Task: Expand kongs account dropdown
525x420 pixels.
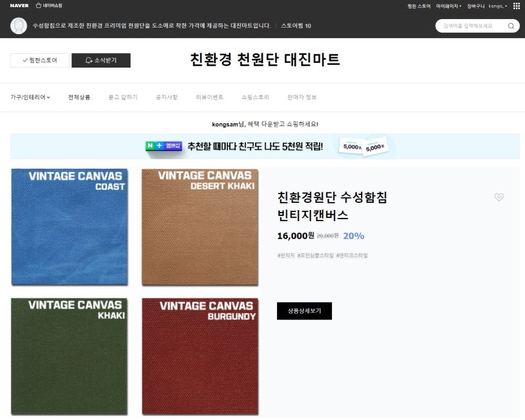Action: [498, 6]
